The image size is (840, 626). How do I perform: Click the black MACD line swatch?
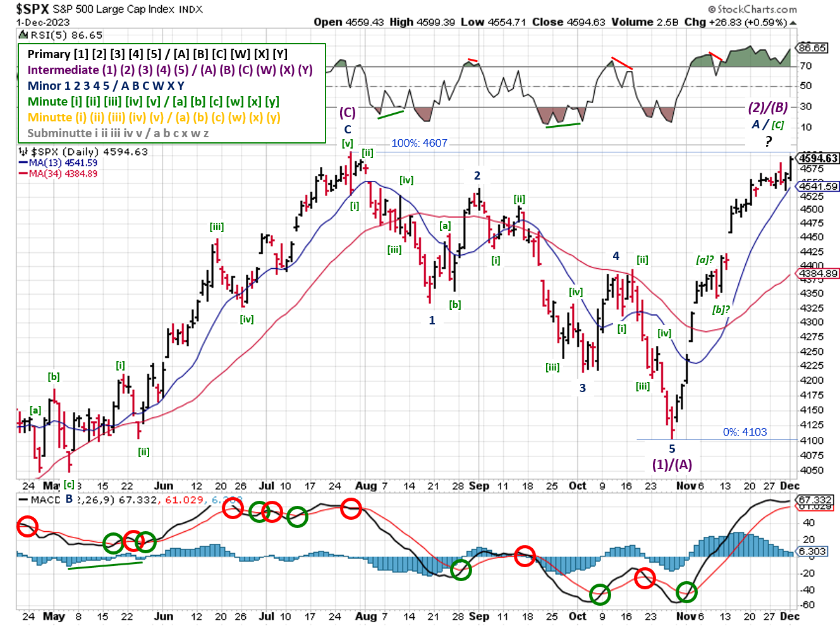tap(23, 500)
